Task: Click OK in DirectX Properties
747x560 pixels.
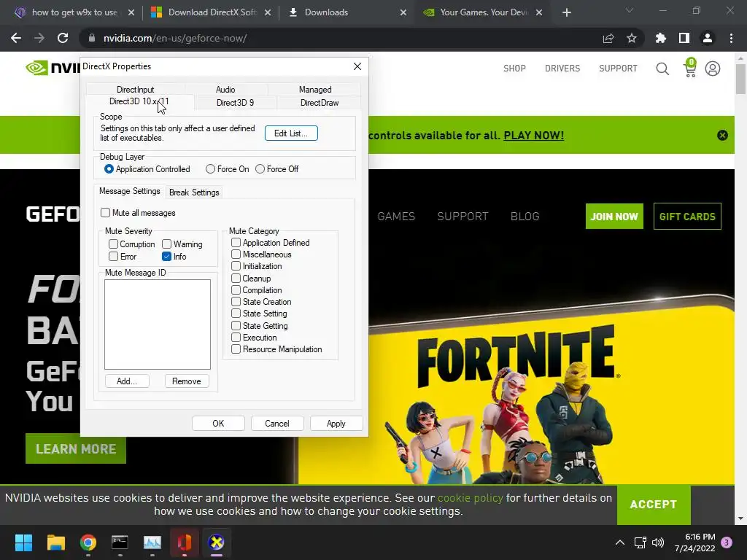Action: [x=218, y=424]
